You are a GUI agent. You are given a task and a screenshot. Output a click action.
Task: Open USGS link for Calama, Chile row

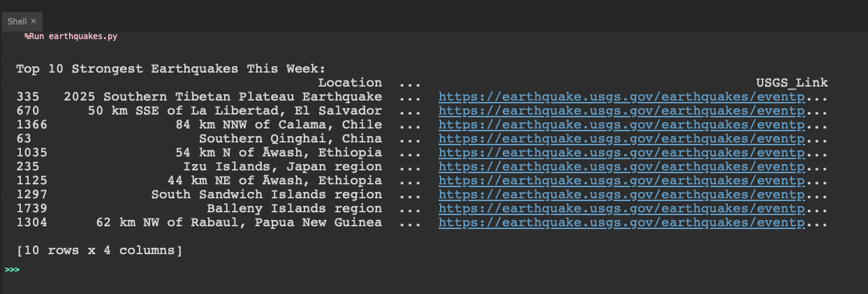[x=621, y=124]
